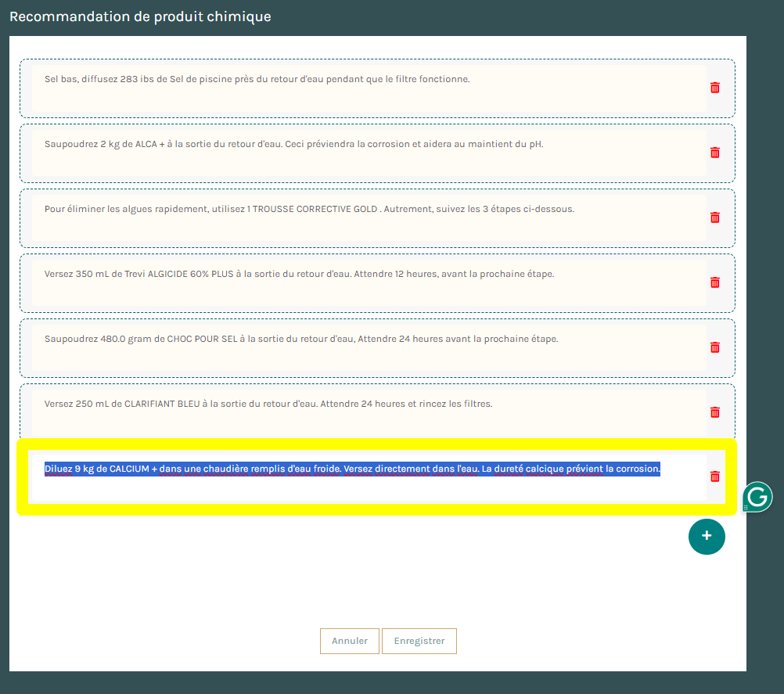Edit the CLARIFIANT BLEU text field
Screen dimensions: 784x694
click(369, 412)
